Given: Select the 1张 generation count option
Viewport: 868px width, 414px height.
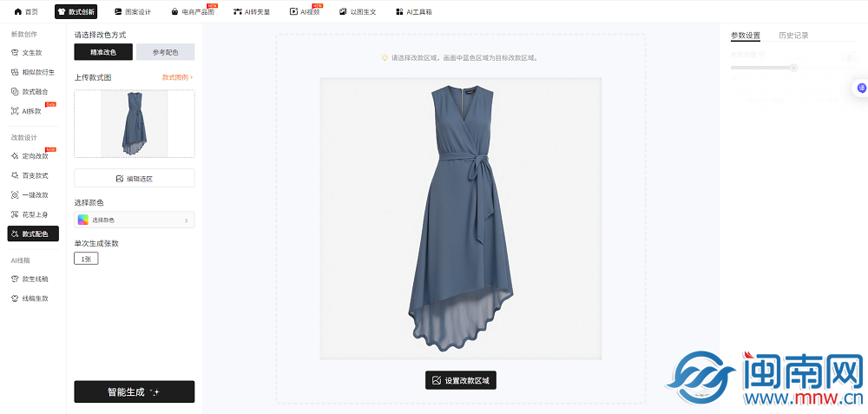Looking at the screenshot, I should 86,259.
